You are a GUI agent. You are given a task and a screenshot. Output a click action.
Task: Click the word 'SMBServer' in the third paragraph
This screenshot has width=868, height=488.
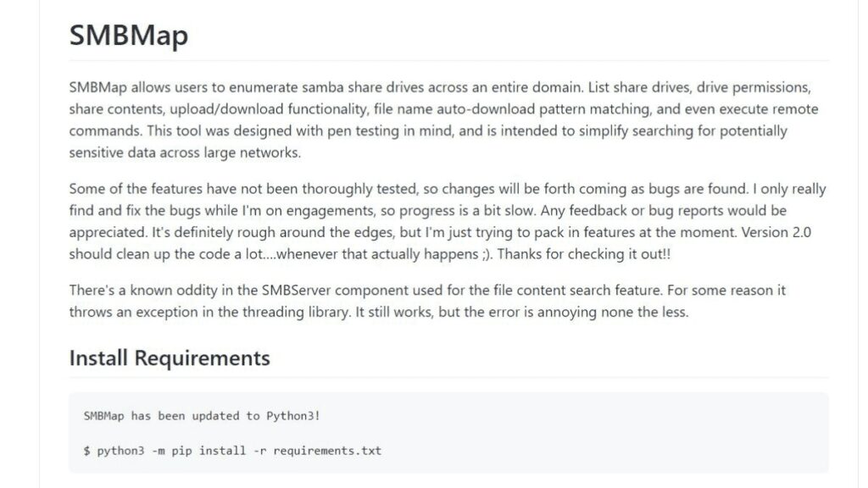(x=296, y=290)
